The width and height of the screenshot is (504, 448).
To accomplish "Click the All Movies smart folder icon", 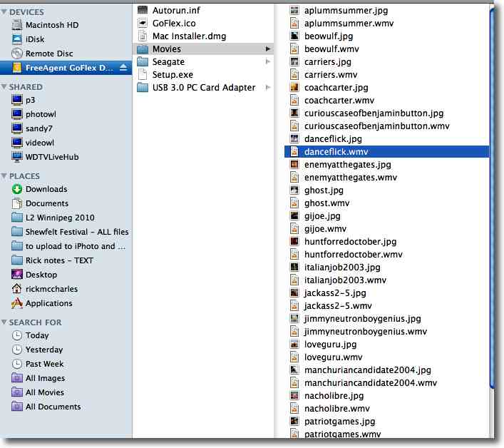I will tap(17, 392).
